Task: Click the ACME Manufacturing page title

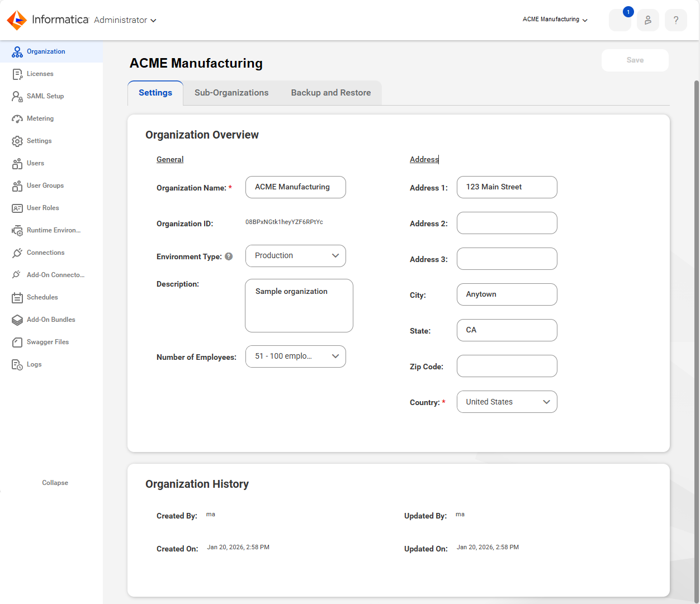Action: pyautogui.click(x=196, y=63)
